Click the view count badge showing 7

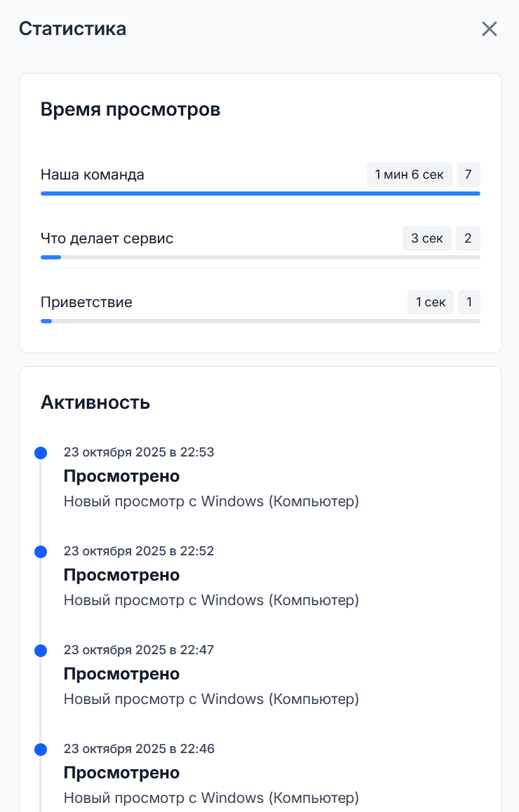(x=468, y=175)
